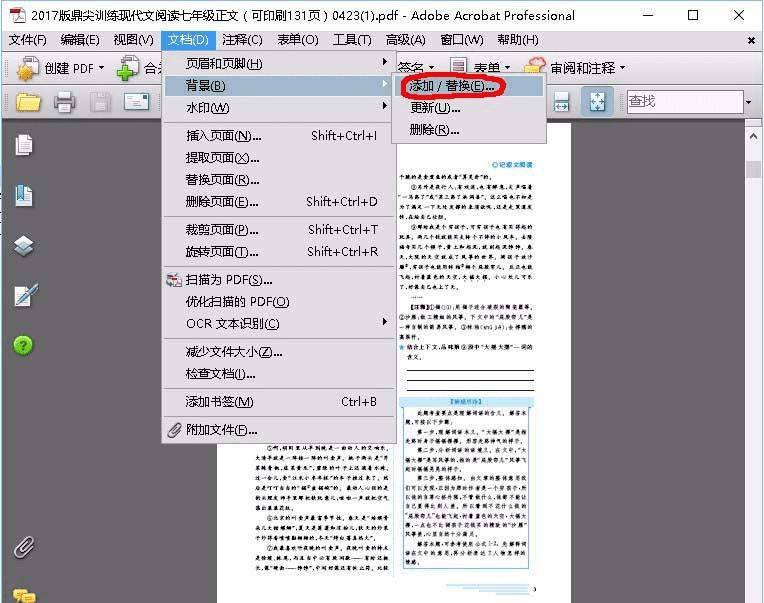Click the Create PDF icon

pos(28,68)
